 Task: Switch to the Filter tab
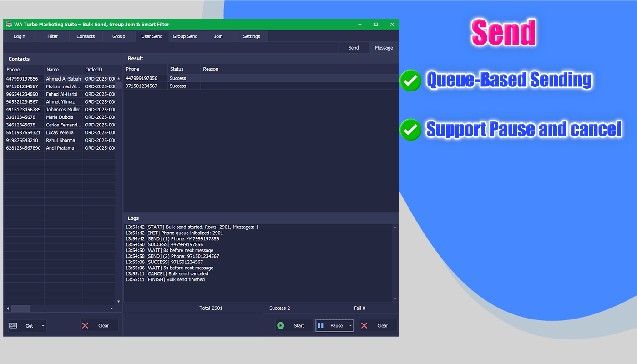point(53,36)
